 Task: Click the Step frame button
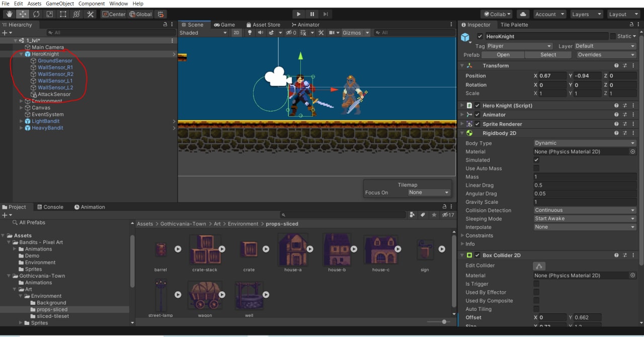326,14
